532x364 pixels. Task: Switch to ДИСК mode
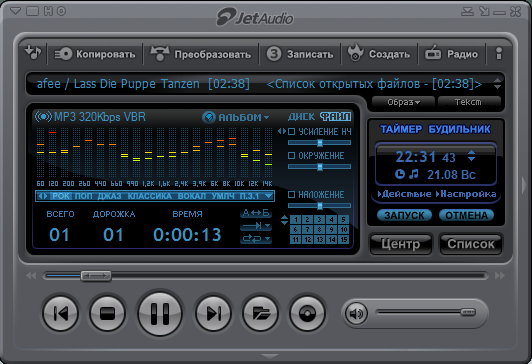301,117
